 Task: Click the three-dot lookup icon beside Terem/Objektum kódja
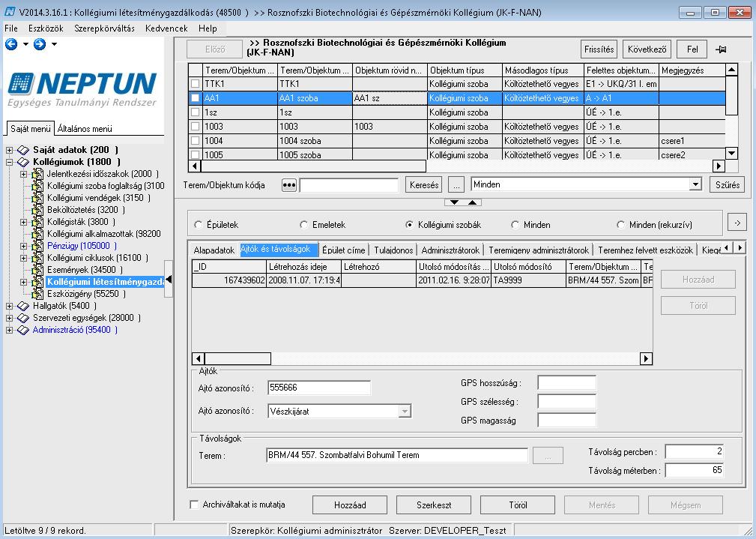(x=288, y=185)
